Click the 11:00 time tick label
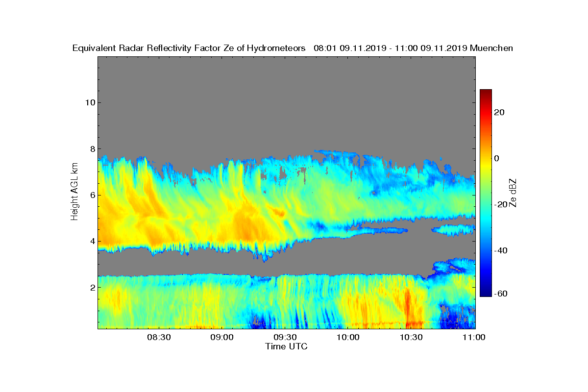The width and height of the screenshot is (588, 392). 474,338
